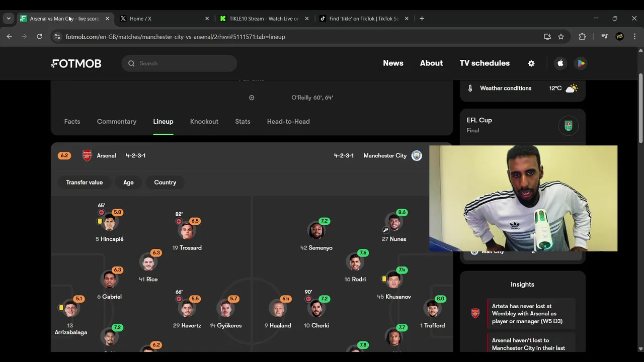644x362 pixels.
Task: Open a new browser tab with plus
Action: click(x=422, y=19)
